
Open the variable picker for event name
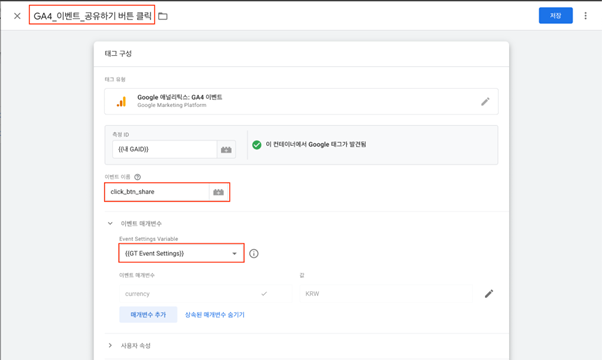tap(218, 192)
